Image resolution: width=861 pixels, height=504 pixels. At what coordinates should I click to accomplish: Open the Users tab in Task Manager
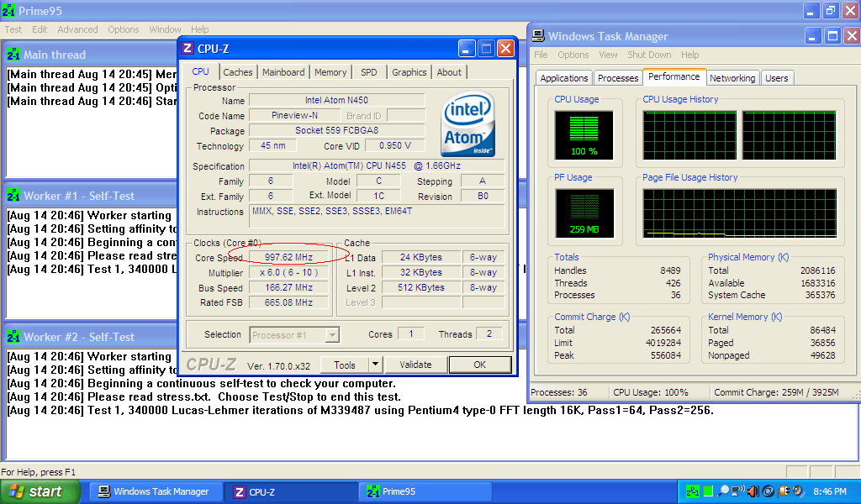[x=776, y=78]
